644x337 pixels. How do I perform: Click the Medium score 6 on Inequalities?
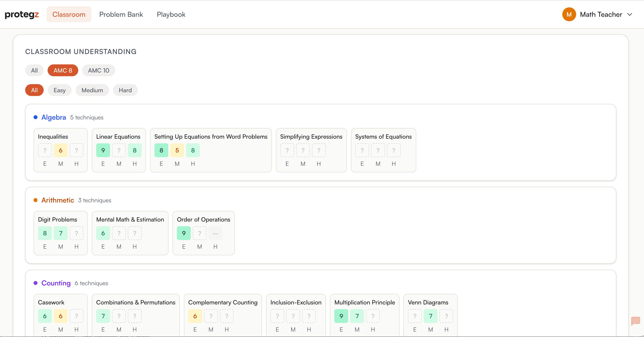pyautogui.click(x=60, y=150)
